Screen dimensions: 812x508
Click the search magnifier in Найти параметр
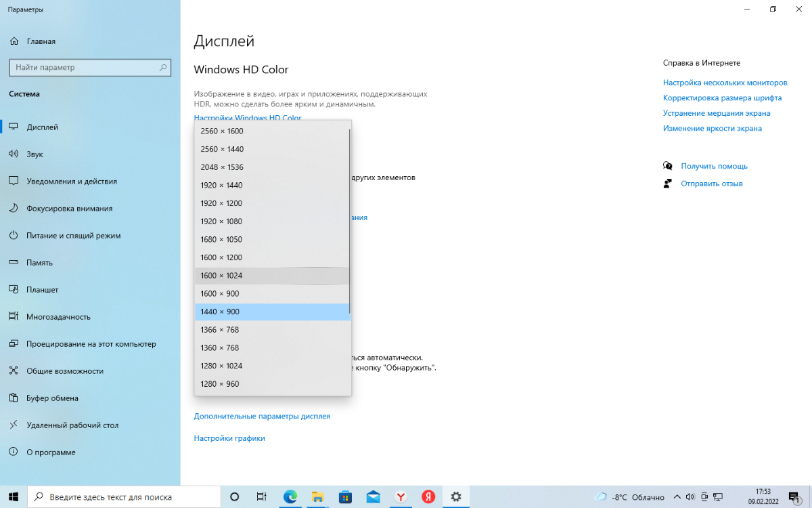click(162, 68)
